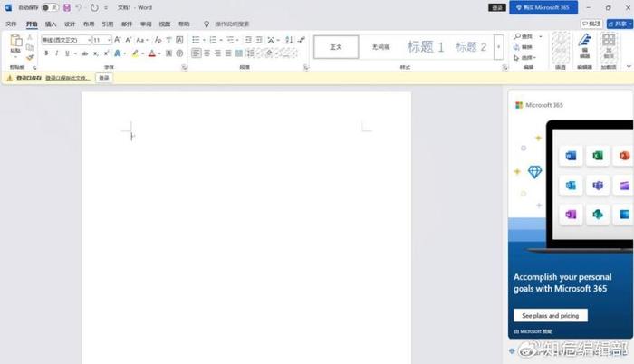Image resolution: width=634 pixels, height=364 pixels.
Task: Click the Copy icon in clipboard group
Action: 30,47
